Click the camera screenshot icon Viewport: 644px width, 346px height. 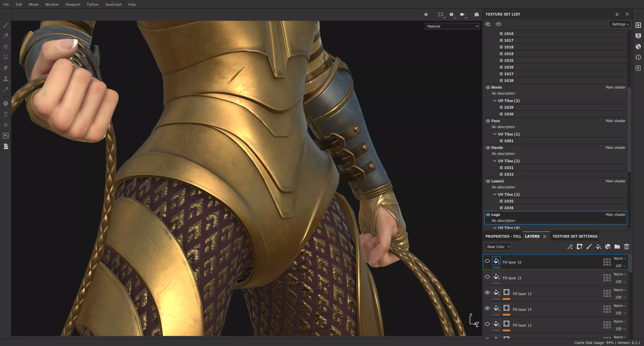pyautogui.click(x=476, y=14)
